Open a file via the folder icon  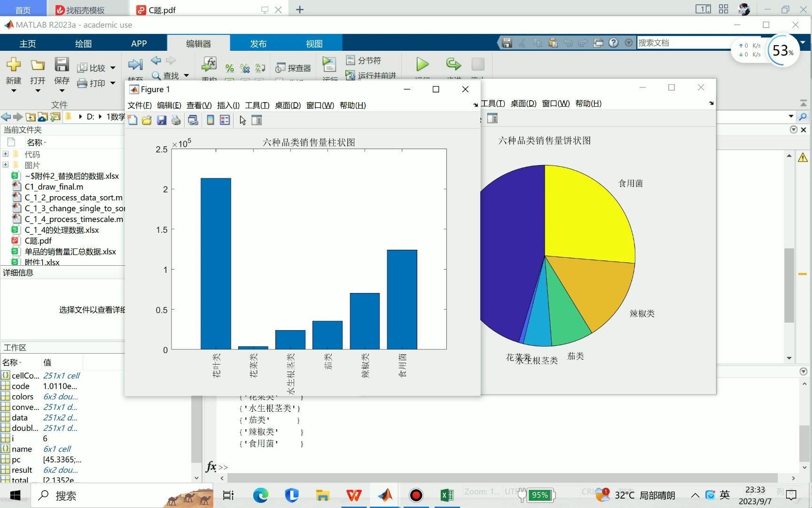tap(38, 64)
